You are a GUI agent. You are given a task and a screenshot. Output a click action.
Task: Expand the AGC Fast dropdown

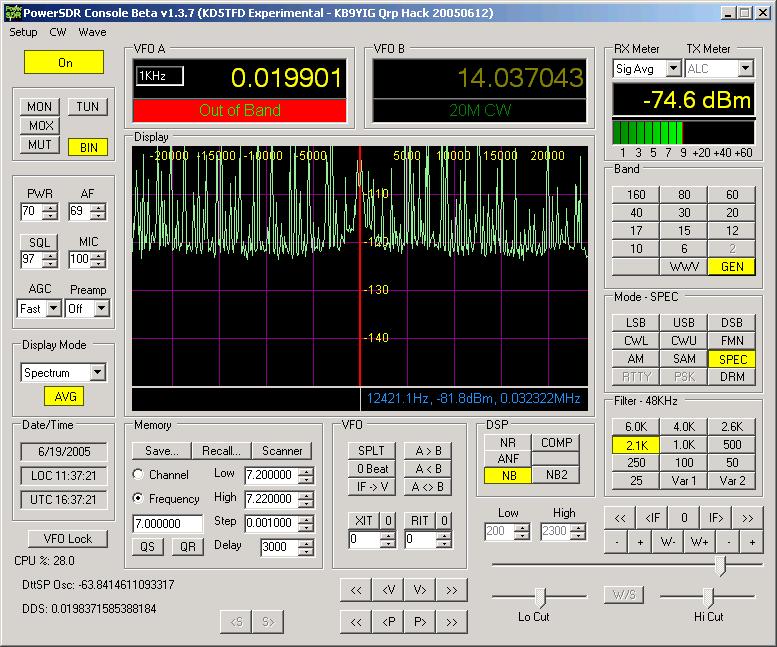[54, 309]
